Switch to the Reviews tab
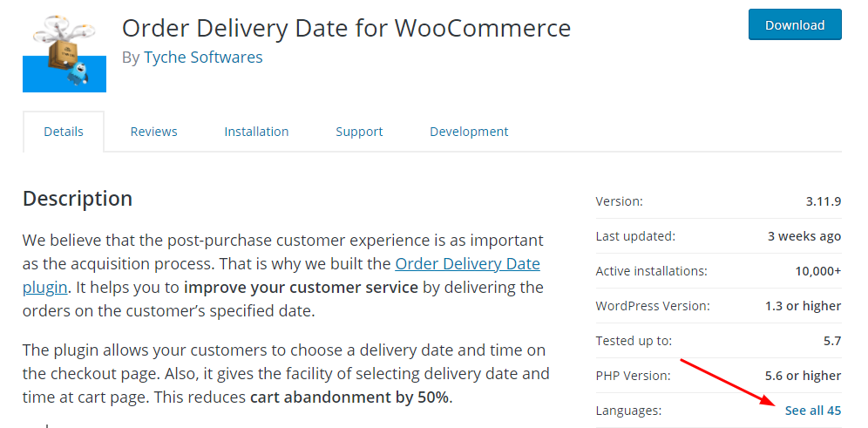Screen dimensions: 868x428 pos(153,132)
